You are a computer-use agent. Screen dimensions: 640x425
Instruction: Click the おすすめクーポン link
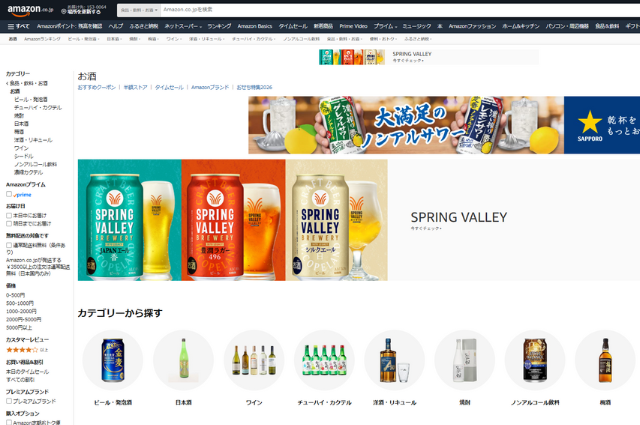97,87
